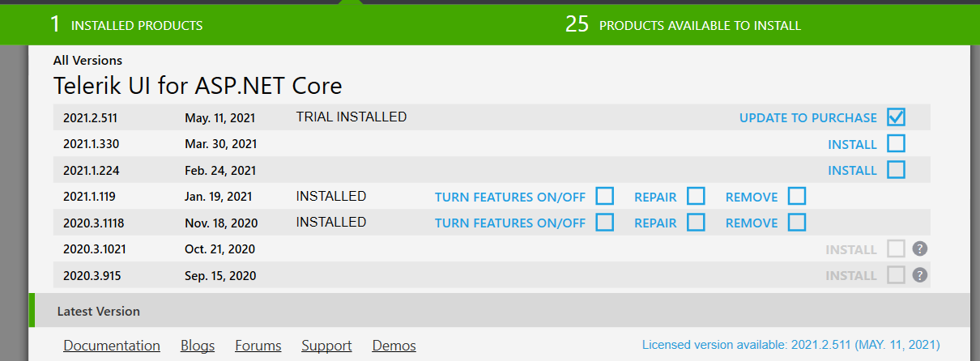Click help icon for version 2020.3.915

(x=919, y=275)
